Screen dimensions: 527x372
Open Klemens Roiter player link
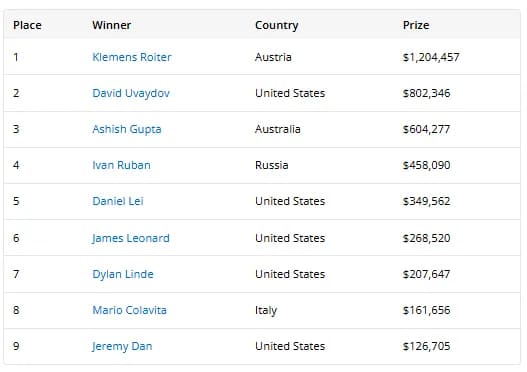pyautogui.click(x=132, y=57)
